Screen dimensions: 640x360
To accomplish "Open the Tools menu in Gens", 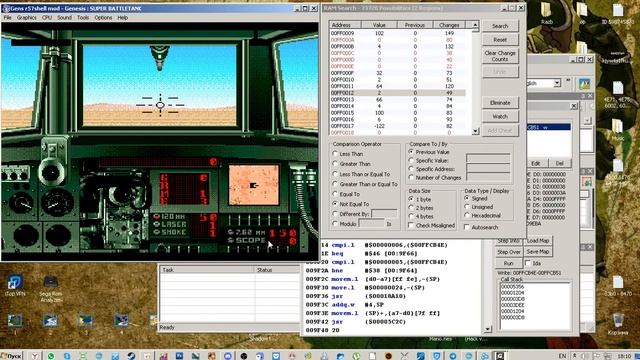I will (x=83, y=18).
